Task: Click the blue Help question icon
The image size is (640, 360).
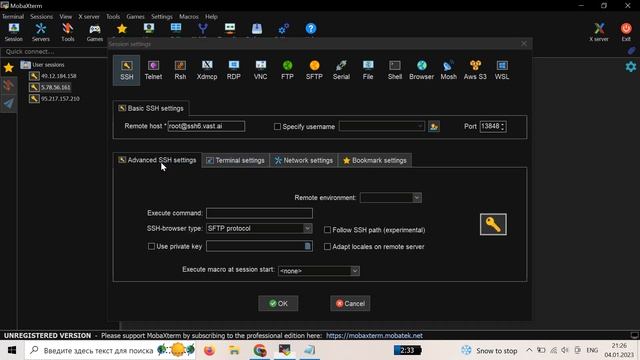Action: (311, 29)
